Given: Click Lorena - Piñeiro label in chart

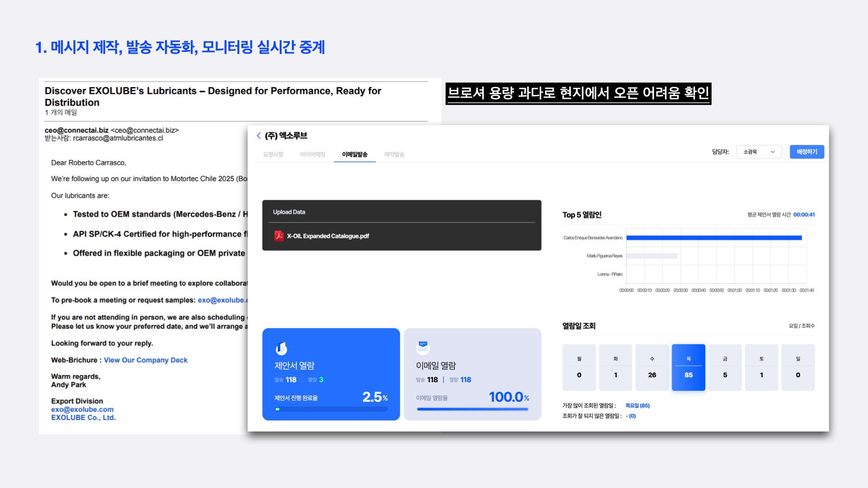Looking at the screenshot, I should tap(610, 274).
